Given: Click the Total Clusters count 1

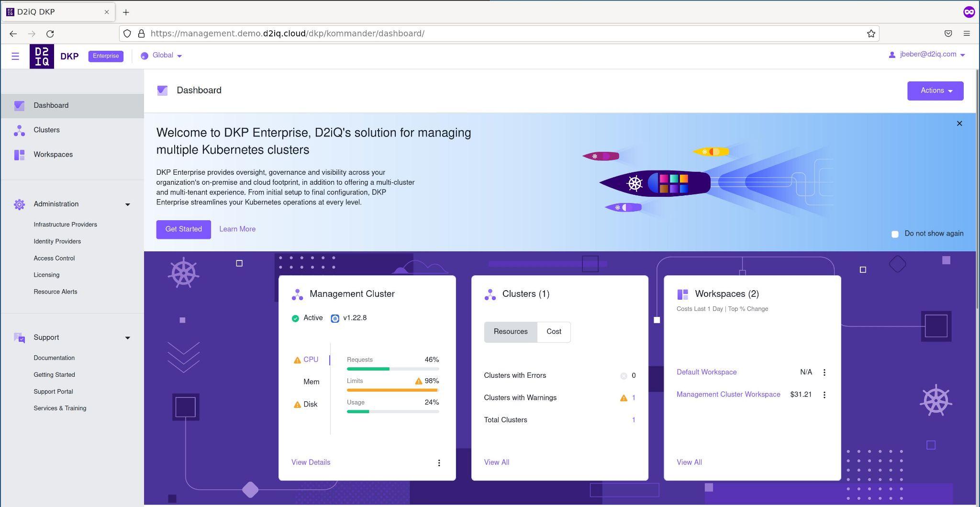Looking at the screenshot, I should (x=633, y=420).
